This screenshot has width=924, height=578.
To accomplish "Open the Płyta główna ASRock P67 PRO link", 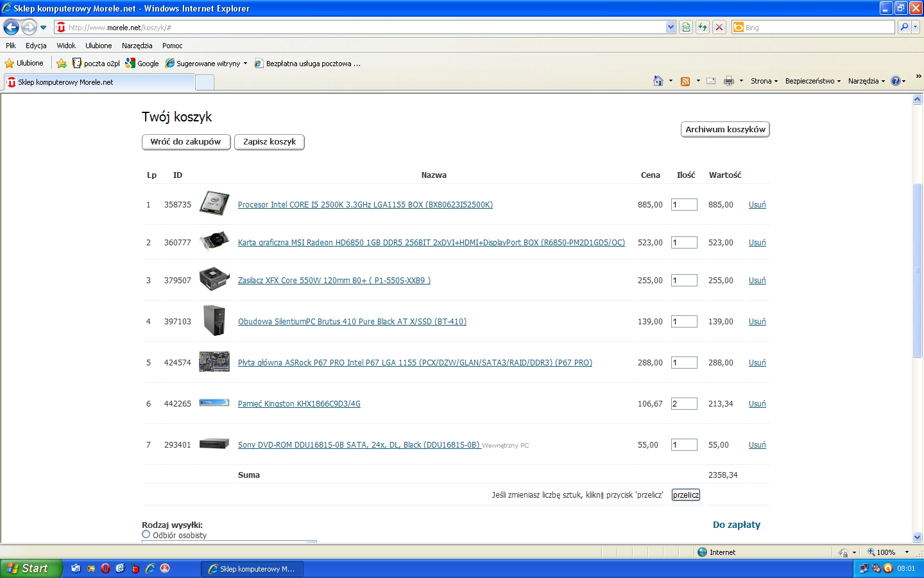I will 415,363.
